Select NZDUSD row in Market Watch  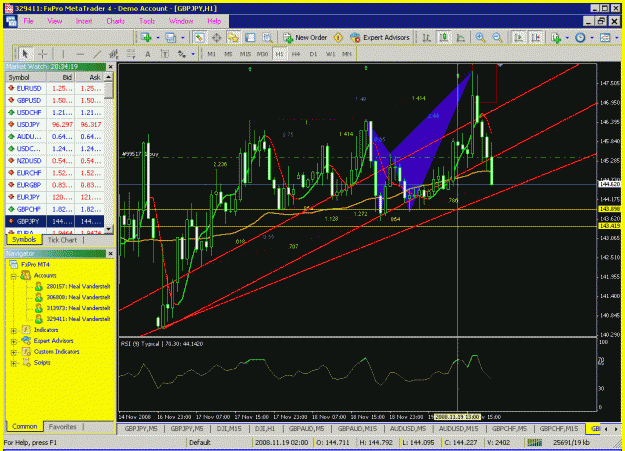tap(55, 161)
